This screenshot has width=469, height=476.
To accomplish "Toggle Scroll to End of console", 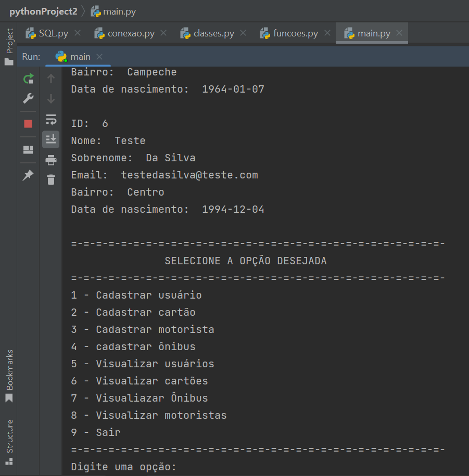I will click(x=50, y=139).
